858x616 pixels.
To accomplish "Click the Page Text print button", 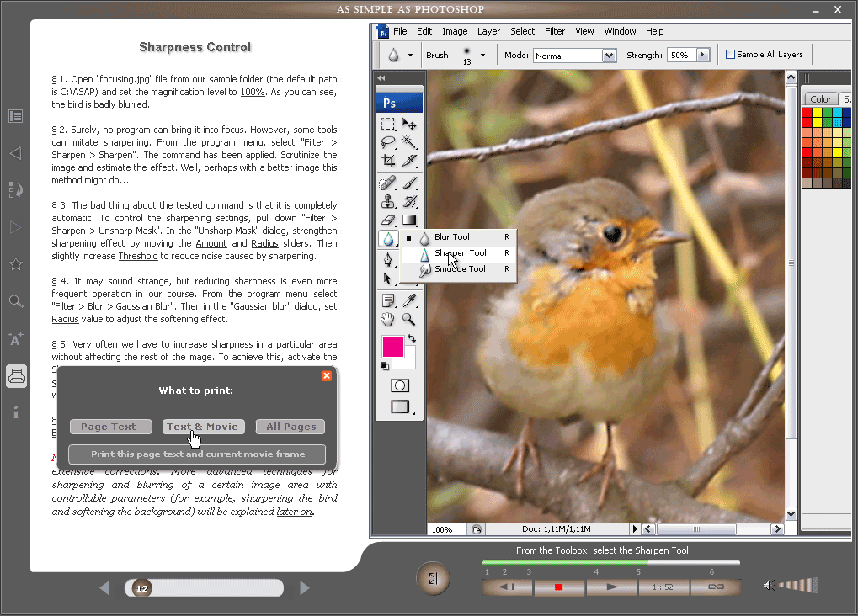I will click(x=111, y=427).
